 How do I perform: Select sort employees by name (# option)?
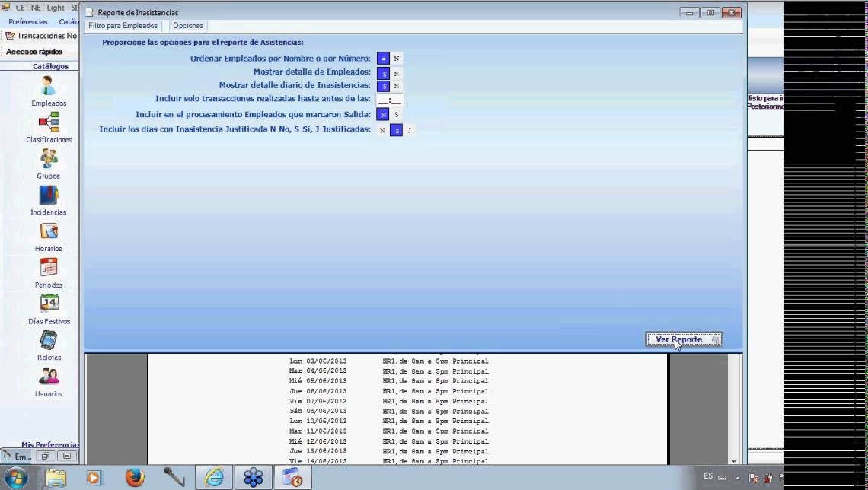tap(383, 59)
